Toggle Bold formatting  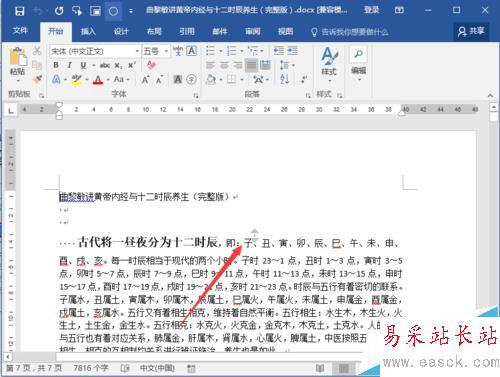[x=56, y=65]
